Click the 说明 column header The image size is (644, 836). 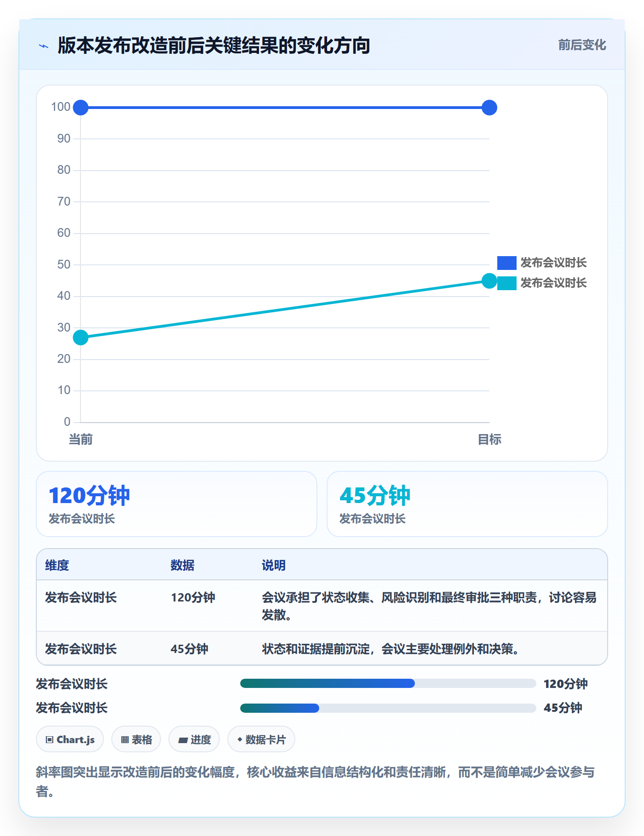pos(274,565)
